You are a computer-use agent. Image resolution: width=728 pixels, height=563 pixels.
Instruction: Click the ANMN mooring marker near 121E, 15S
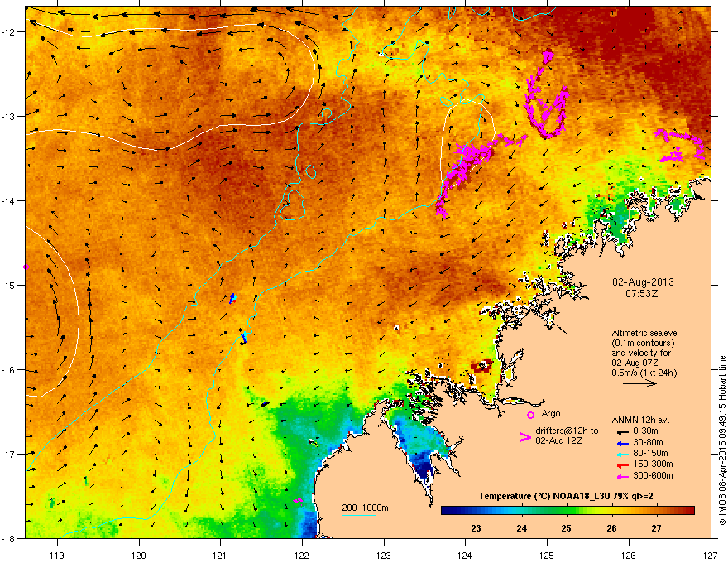coord(232,298)
